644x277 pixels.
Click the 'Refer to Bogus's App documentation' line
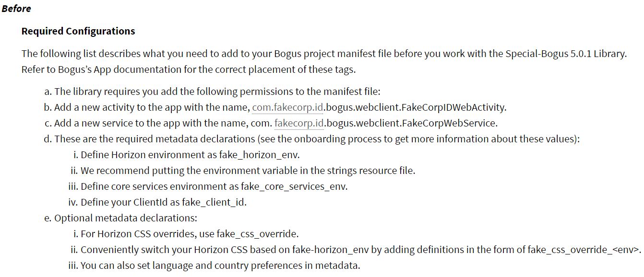coord(189,69)
